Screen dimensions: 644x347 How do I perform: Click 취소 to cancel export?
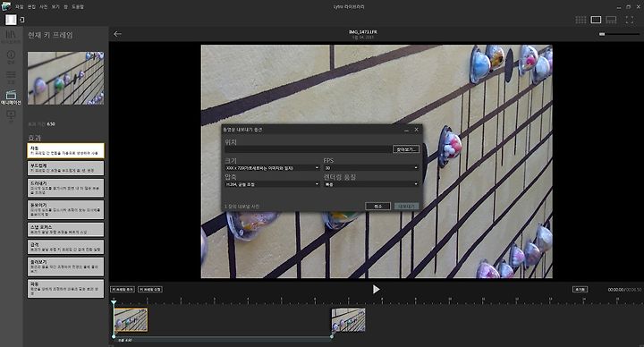[x=377, y=207]
